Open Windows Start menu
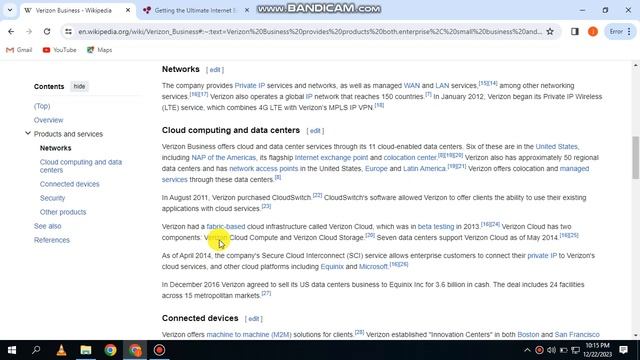 coord(12,350)
